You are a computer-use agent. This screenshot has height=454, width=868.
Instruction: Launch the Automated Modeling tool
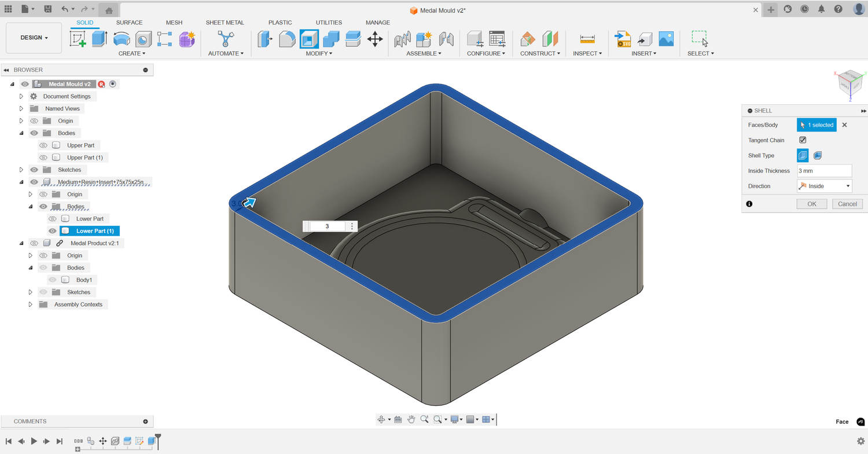pyautogui.click(x=225, y=39)
